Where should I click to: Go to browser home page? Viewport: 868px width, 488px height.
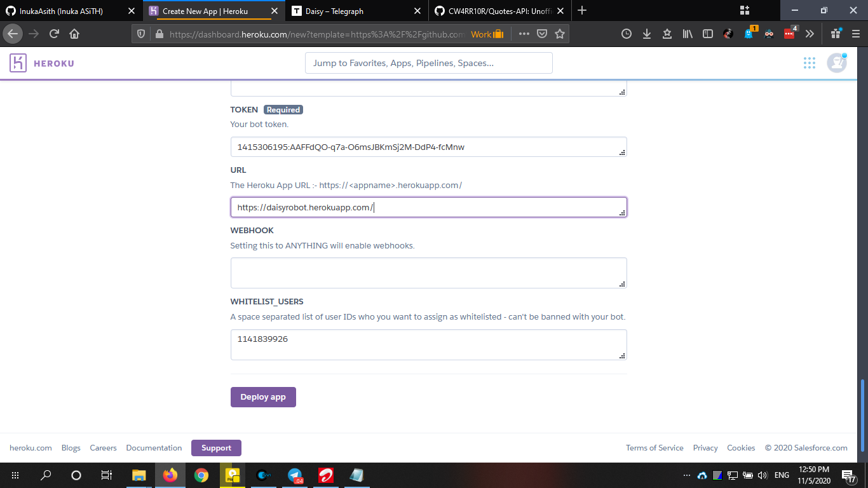74,34
